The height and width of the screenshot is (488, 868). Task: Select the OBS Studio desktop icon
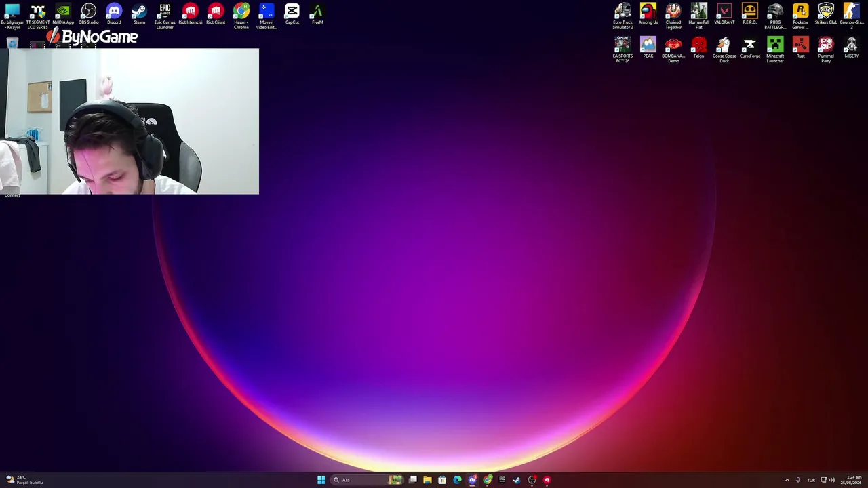pos(89,14)
